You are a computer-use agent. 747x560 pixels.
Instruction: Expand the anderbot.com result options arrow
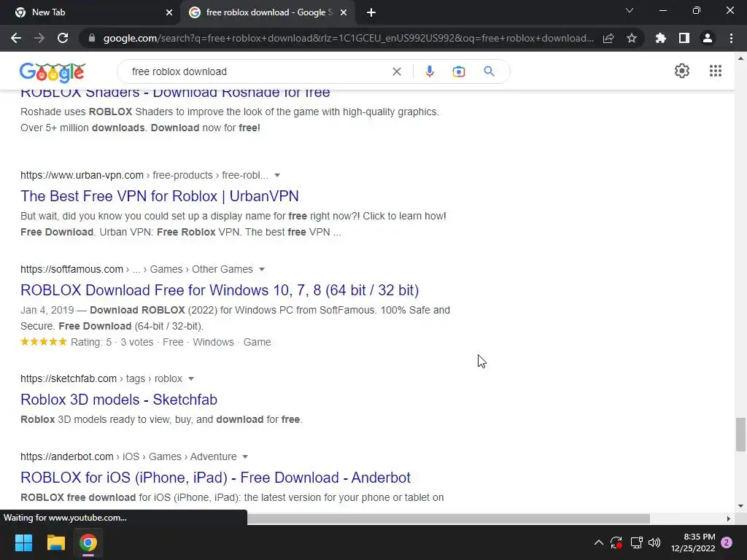click(245, 456)
